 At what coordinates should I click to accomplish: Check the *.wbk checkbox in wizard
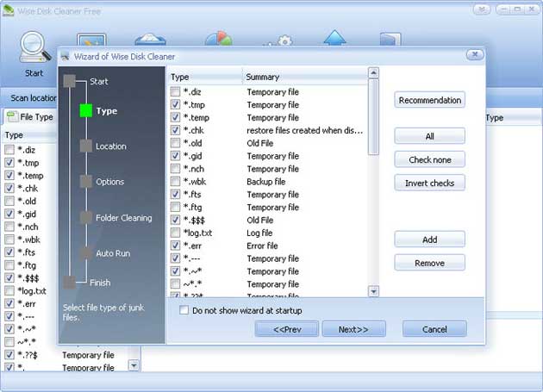(x=175, y=181)
